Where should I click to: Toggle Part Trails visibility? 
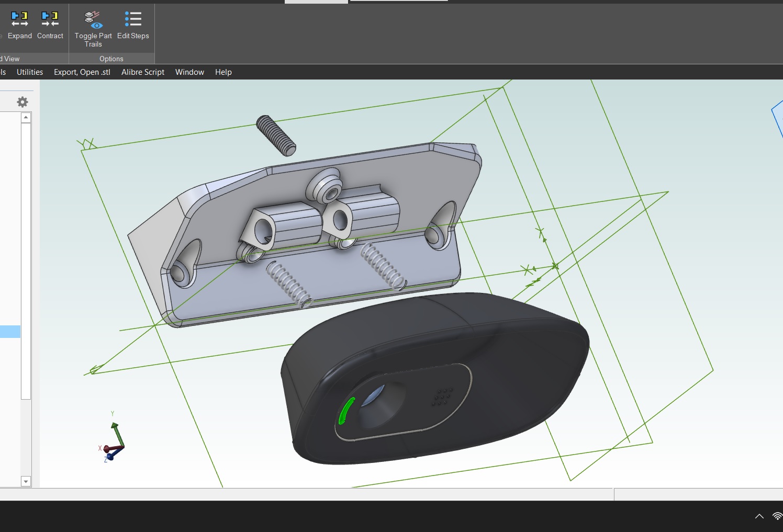(93, 29)
